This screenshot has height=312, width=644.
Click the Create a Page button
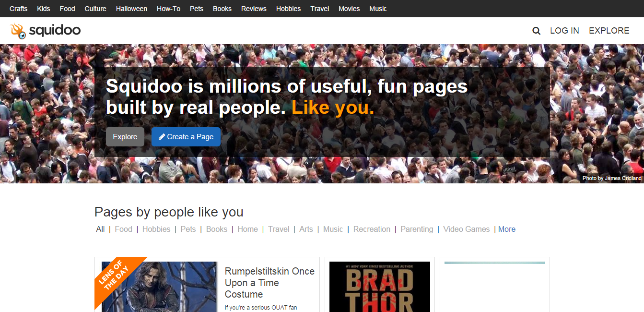186,137
